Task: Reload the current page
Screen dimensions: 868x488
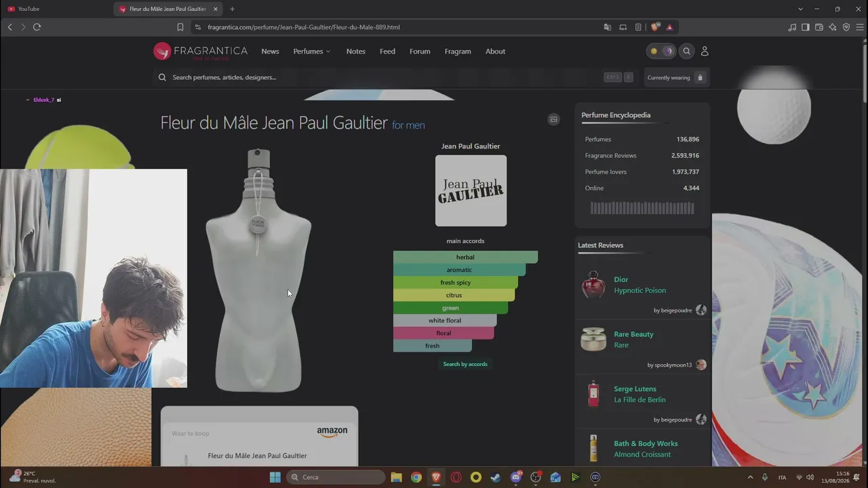Action: pos(37,27)
